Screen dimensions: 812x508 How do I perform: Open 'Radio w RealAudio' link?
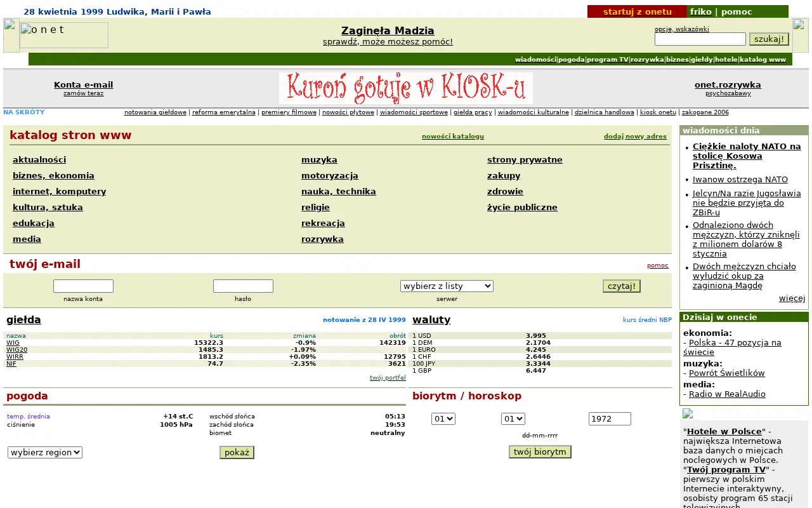point(727,394)
